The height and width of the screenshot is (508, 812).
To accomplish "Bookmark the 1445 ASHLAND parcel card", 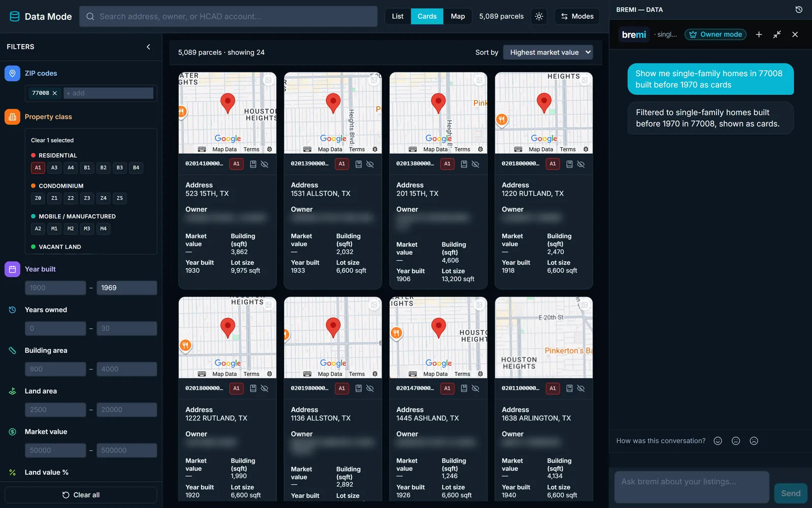I will click(464, 388).
